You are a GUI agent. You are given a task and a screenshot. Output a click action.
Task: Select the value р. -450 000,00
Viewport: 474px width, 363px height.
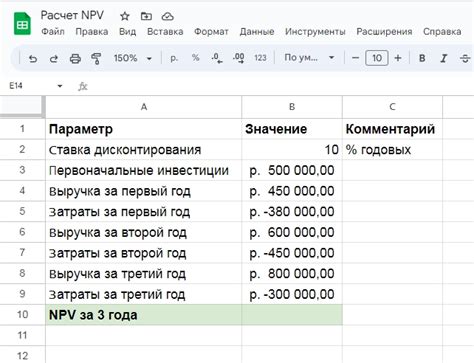[292, 253]
